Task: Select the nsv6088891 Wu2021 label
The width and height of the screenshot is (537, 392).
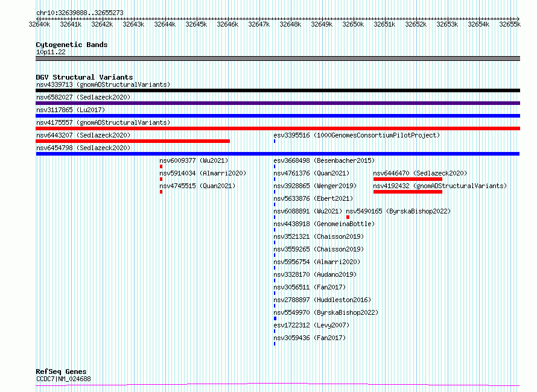Action: (308, 211)
